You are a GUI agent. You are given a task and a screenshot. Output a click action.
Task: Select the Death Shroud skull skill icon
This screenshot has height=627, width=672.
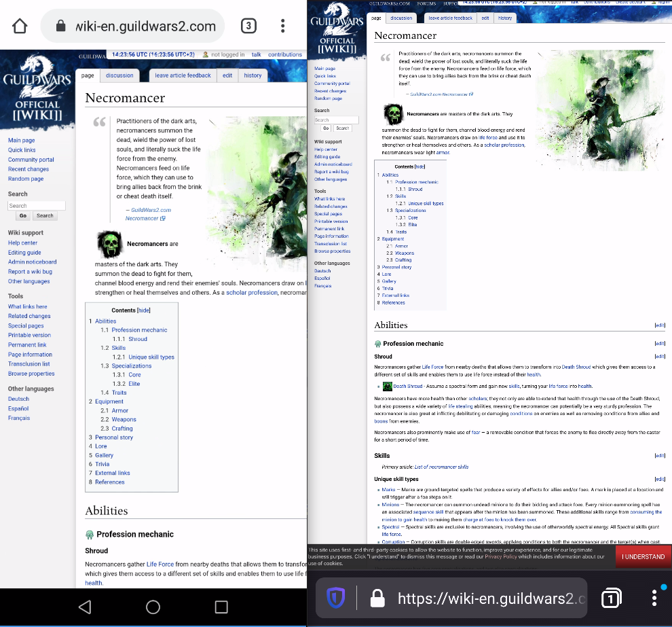(x=387, y=387)
